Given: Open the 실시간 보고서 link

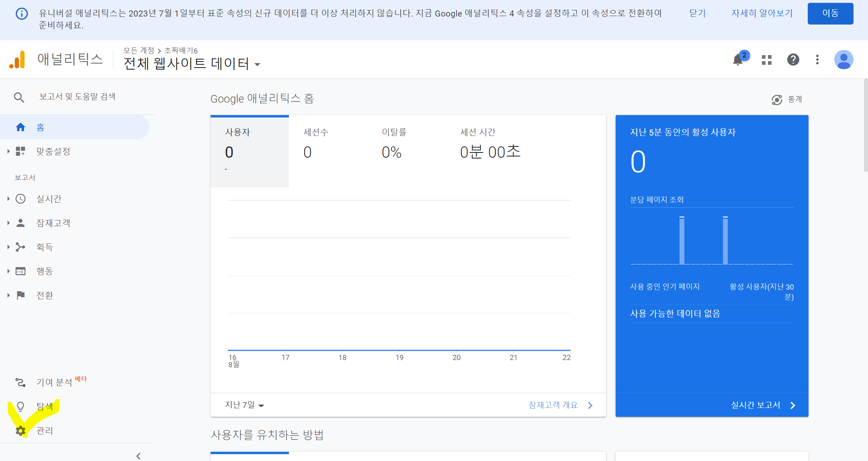Looking at the screenshot, I should tap(762, 405).
